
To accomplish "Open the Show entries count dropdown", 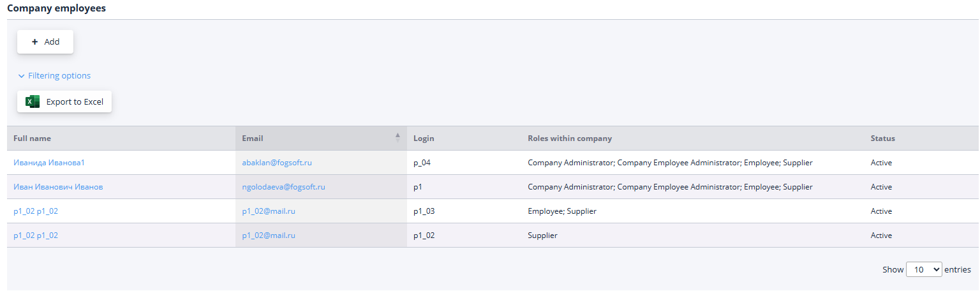I will click(x=924, y=269).
